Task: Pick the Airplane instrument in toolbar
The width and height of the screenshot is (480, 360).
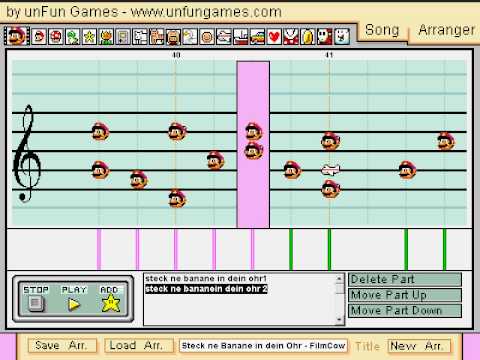Action: point(224,37)
